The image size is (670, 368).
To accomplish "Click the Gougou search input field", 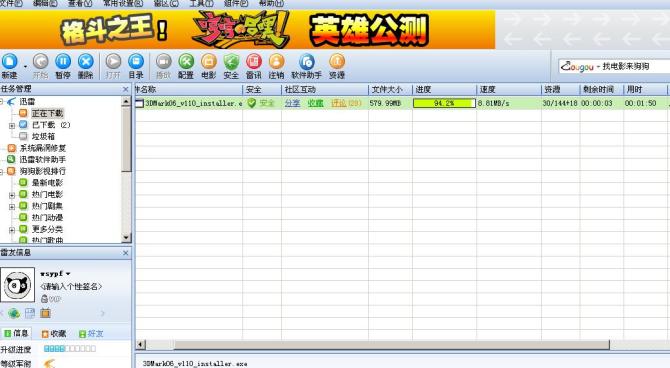I will (614, 67).
